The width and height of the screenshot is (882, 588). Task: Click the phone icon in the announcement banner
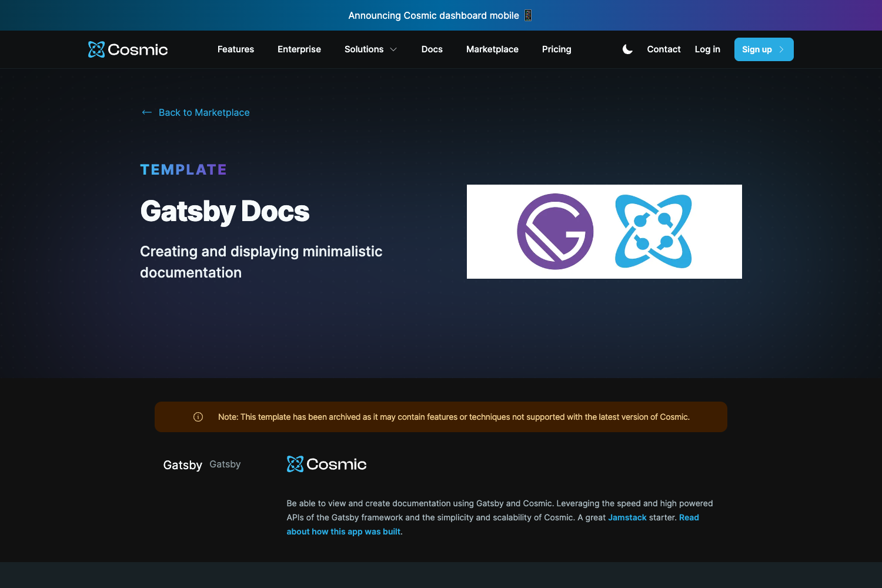coord(527,15)
